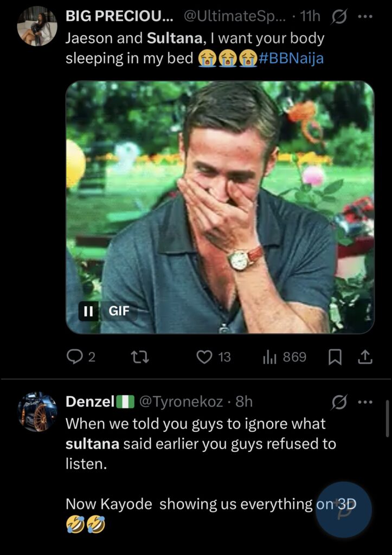Image resolution: width=392 pixels, height=555 pixels.
Task: View analytics showing 869 views
Action: [269, 357]
